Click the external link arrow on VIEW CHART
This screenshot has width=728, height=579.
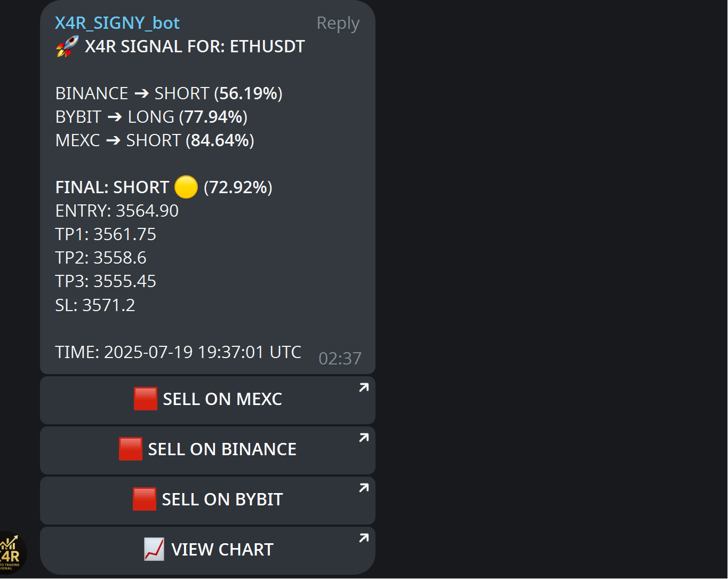(x=364, y=538)
